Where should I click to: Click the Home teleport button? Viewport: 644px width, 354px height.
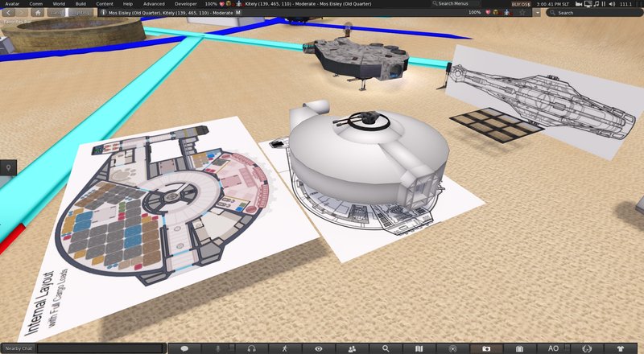click(38, 13)
